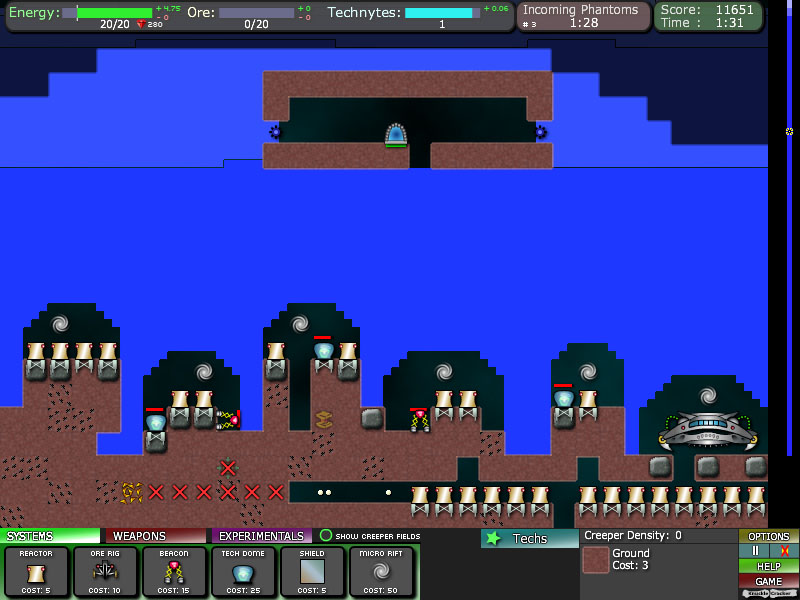The height and width of the screenshot is (600, 800).
Task: Open the Options menu
Action: (x=768, y=536)
